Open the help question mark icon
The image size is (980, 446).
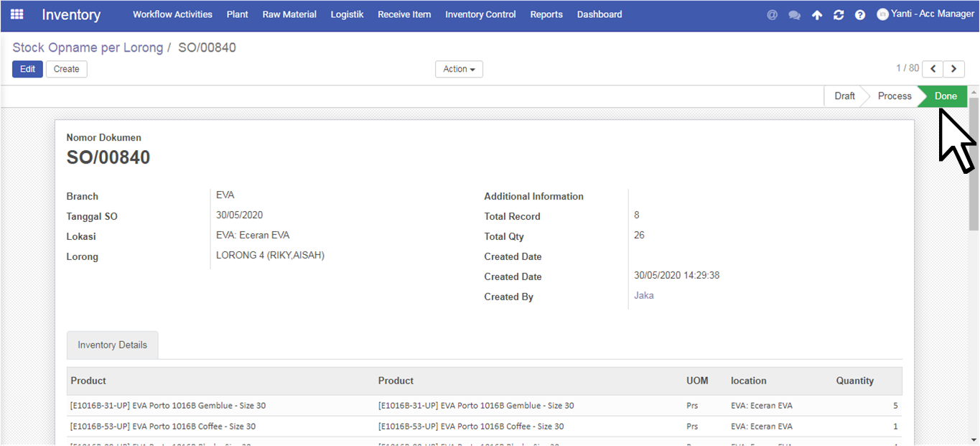pos(860,14)
